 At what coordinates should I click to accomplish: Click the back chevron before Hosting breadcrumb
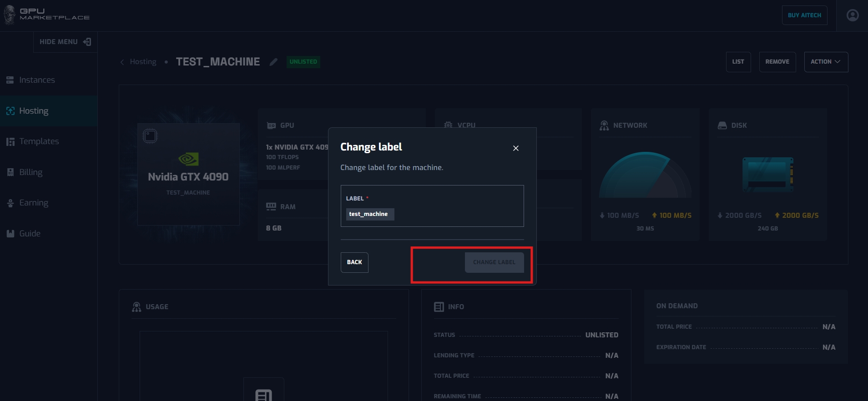pyautogui.click(x=122, y=62)
